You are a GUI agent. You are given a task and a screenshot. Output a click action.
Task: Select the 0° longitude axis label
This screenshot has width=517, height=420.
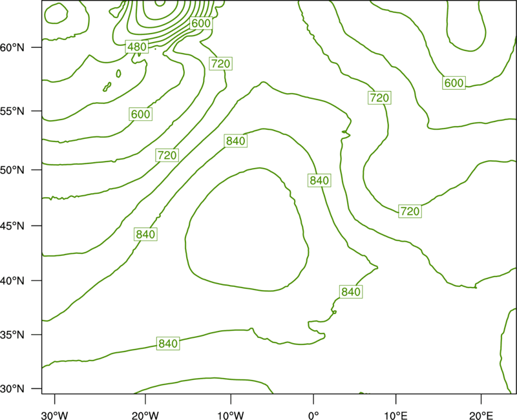point(313,415)
